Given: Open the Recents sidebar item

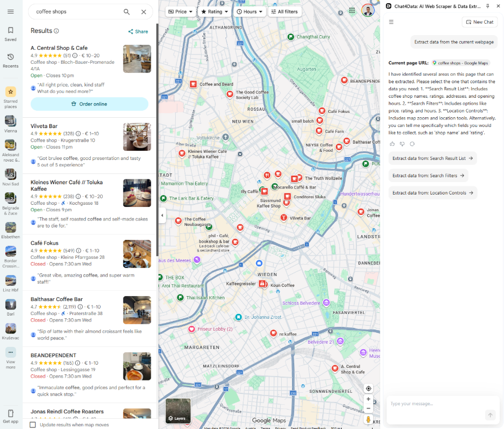Looking at the screenshot, I should [x=11, y=61].
